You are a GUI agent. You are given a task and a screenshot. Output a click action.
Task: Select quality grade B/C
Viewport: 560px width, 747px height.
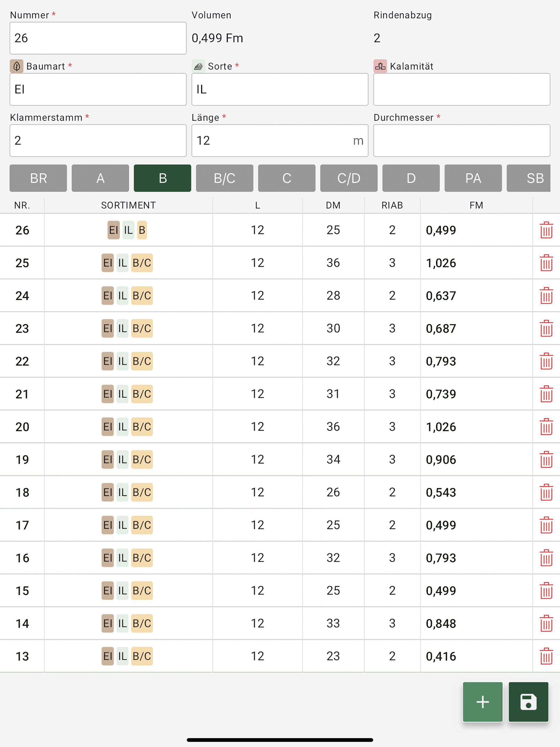pyautogui.click(x=224, y=178)
